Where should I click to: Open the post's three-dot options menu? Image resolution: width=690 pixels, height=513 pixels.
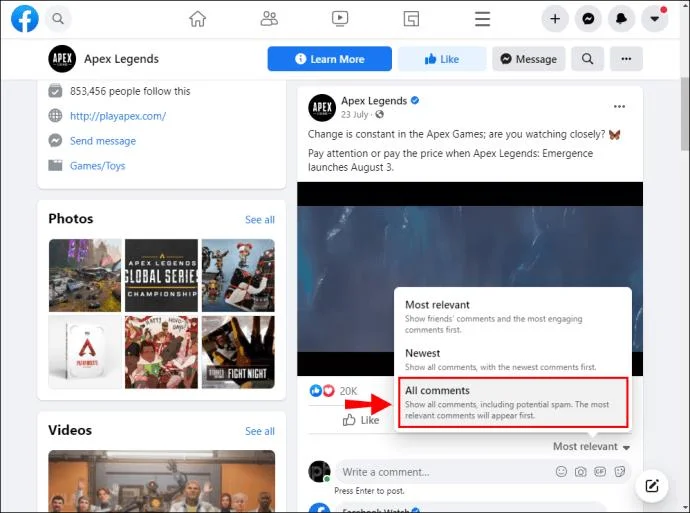click(619, 106)
